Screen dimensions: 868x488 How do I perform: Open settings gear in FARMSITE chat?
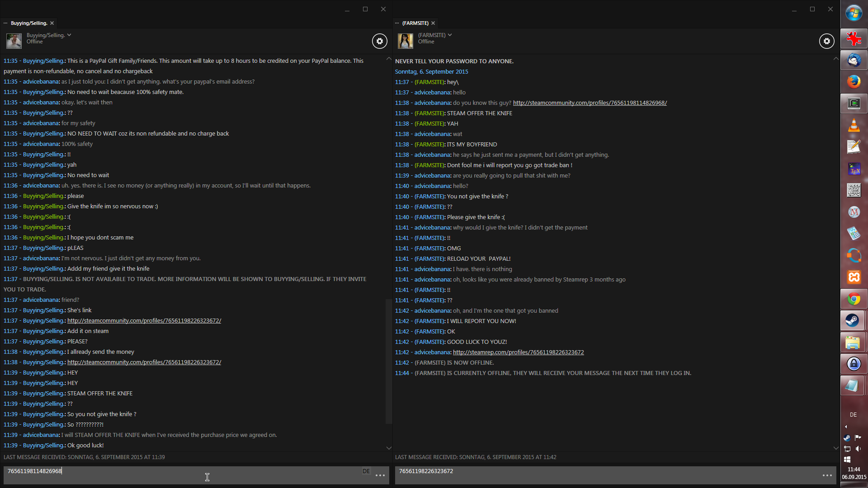pos(826,41)
